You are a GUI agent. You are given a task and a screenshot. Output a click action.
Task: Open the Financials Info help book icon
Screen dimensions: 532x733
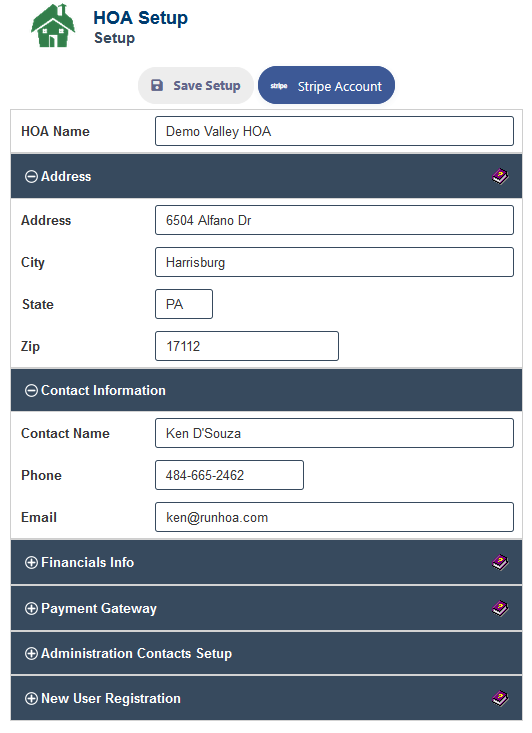500,562
